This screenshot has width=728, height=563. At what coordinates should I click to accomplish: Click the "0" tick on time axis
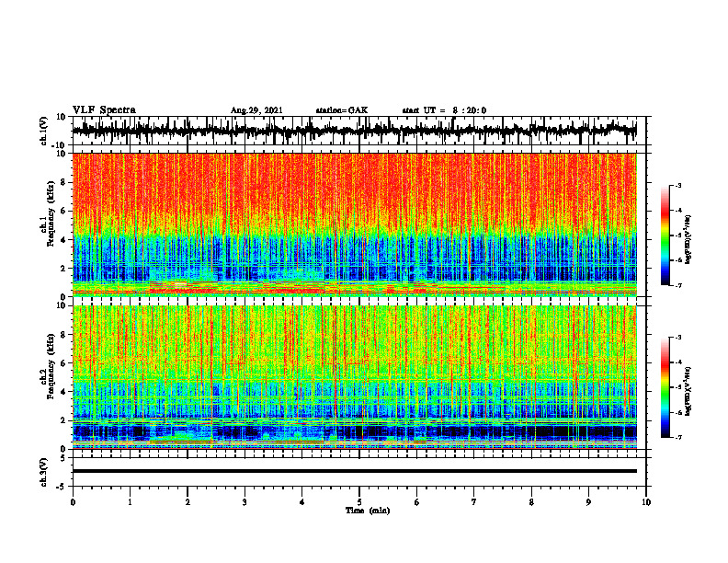[73, 502]
